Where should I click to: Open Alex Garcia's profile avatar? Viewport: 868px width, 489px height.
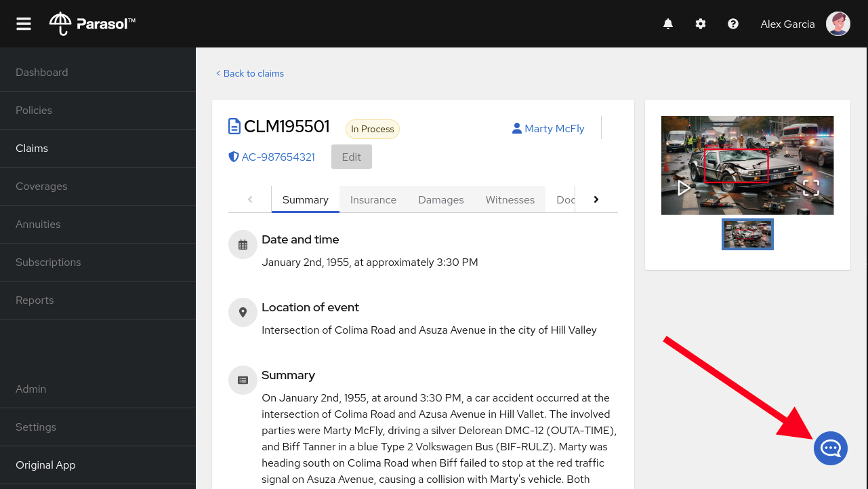pyautogui.click(x=838, y=24)
